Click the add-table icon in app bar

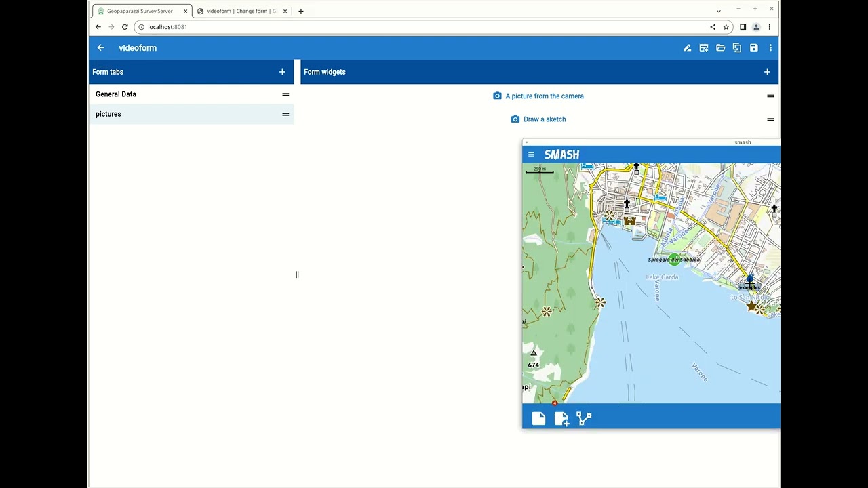704,48
